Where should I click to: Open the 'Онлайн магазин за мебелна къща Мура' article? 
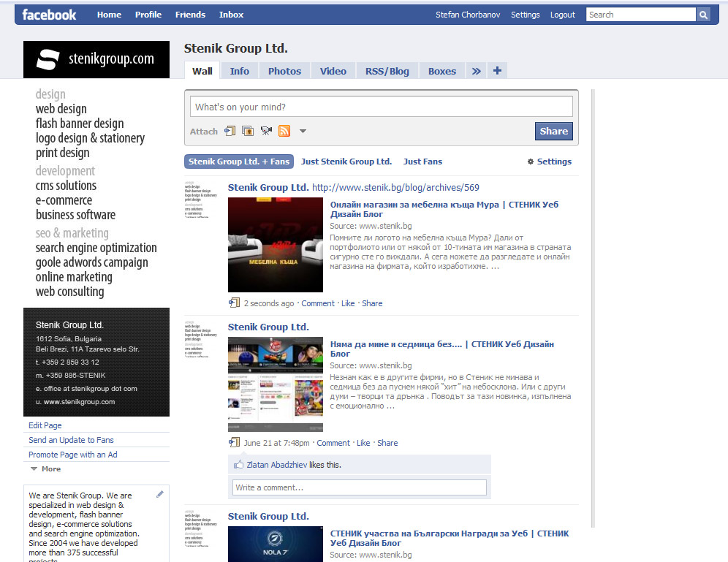point(444,209)
